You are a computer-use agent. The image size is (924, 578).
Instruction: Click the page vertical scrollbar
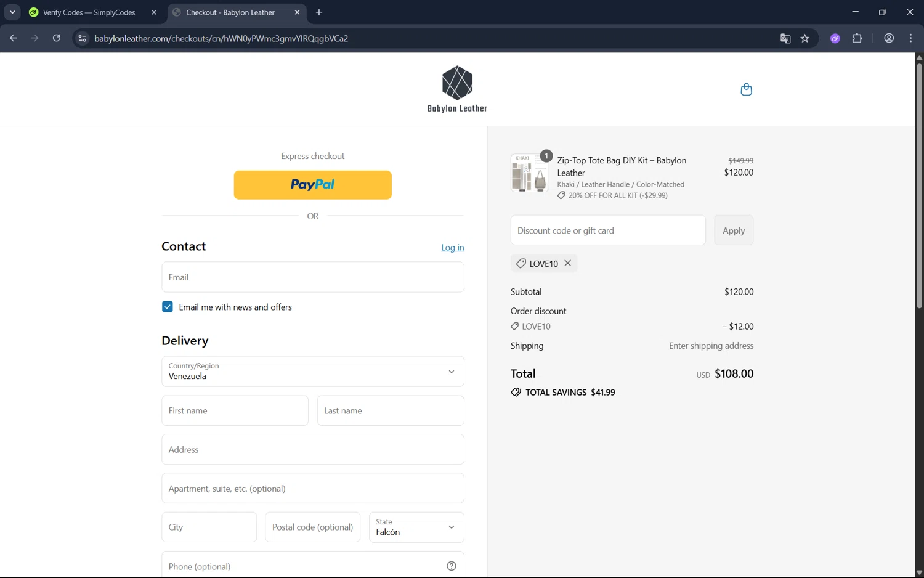[x=919, y=185]
